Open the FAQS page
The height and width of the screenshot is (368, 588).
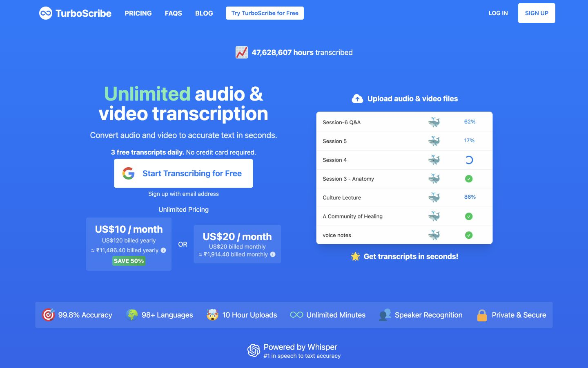(174, 13)
